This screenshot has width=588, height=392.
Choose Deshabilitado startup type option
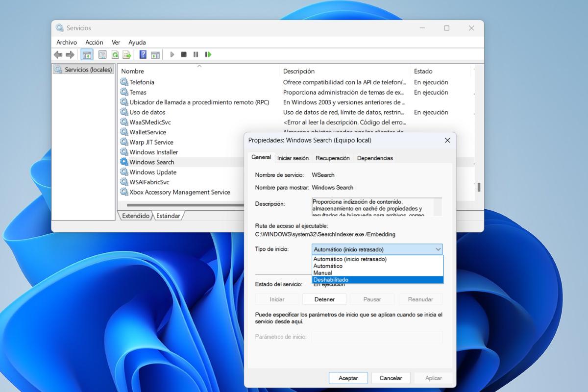click(x=377, y=280)
